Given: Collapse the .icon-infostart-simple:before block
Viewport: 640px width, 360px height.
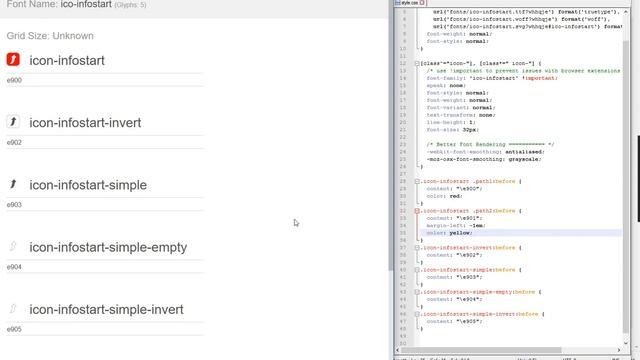Looking at the screenshot, I should click(x=417, y=270).
